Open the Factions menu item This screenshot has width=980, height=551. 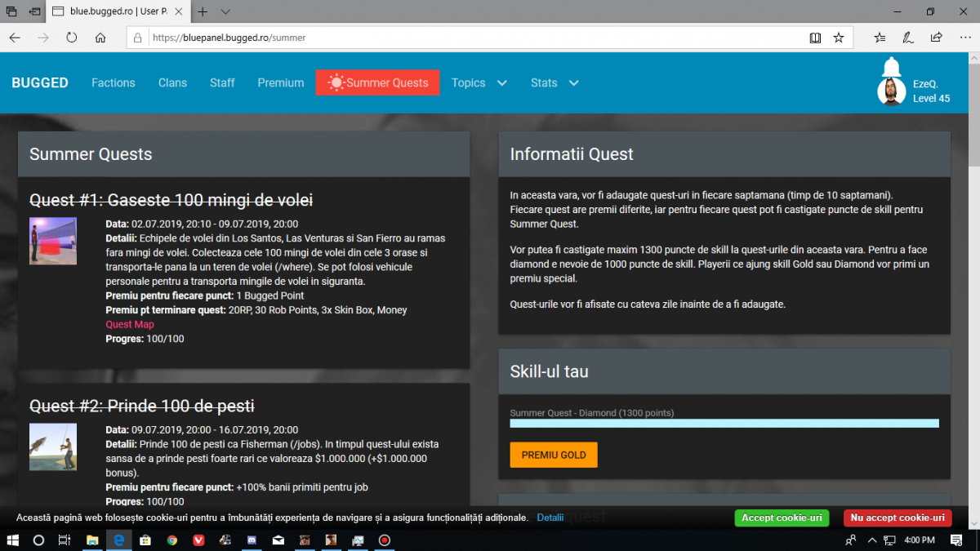click(x=114, y=82)
